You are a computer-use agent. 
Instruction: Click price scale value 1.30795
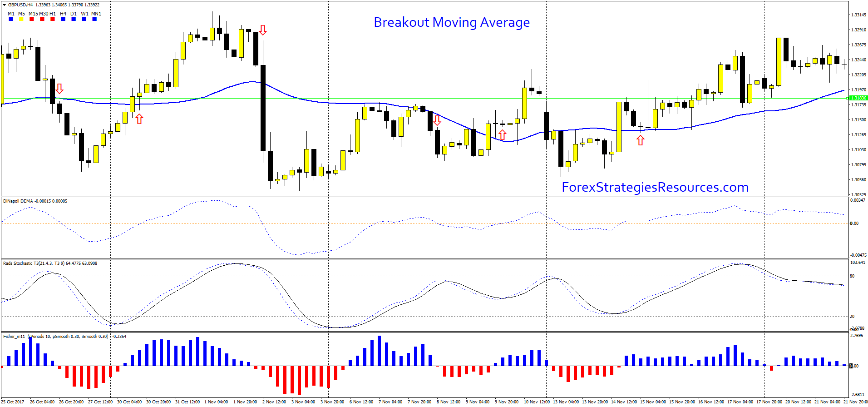pos(858,165)
